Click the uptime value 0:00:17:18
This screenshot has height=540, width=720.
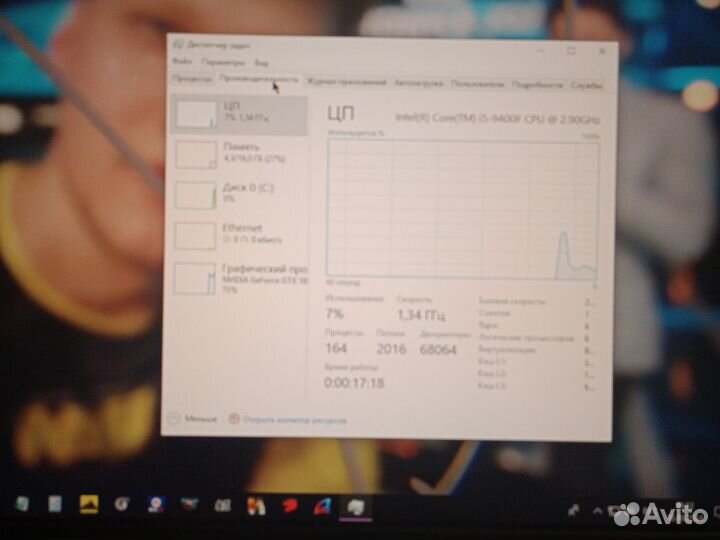(x=354, y=382)
